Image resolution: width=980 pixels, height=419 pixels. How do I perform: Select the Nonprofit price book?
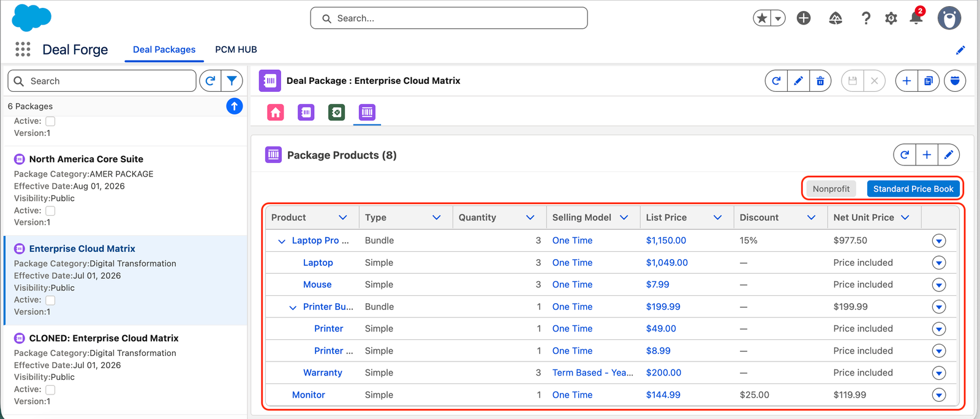tap(831, 189)
